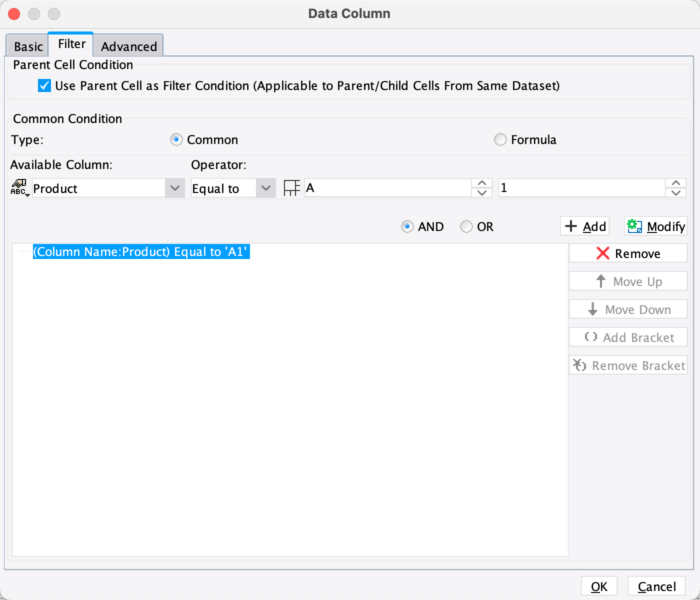
Task: Click the plus icon on the Add button
Action: [571, 226]
